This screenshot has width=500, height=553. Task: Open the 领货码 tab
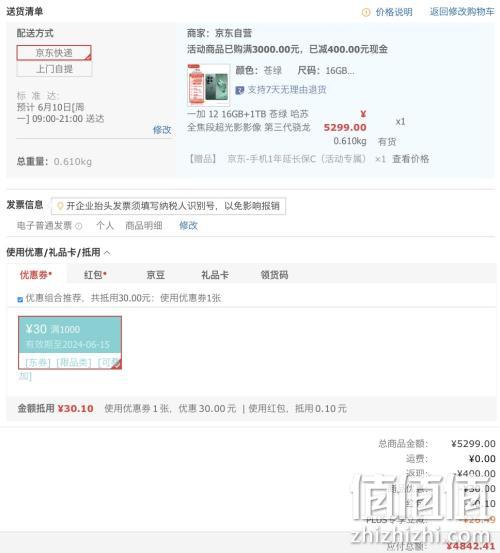click(274, 275)
